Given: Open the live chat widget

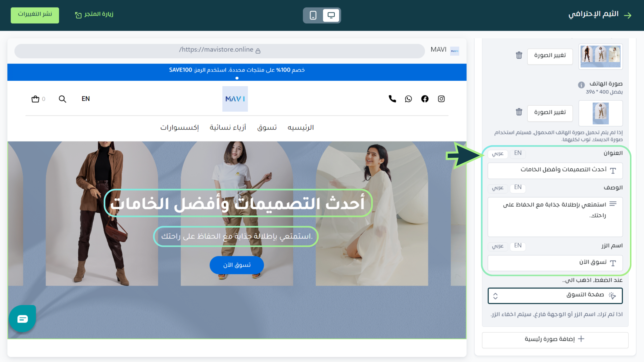Looking at the screenshot, I should coord(22,318).
